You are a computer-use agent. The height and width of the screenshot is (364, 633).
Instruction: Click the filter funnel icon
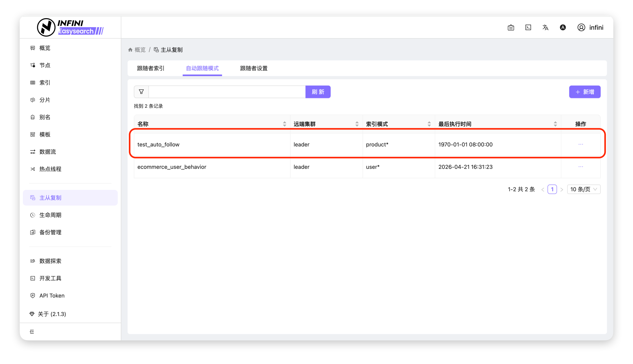pos(141,92)
